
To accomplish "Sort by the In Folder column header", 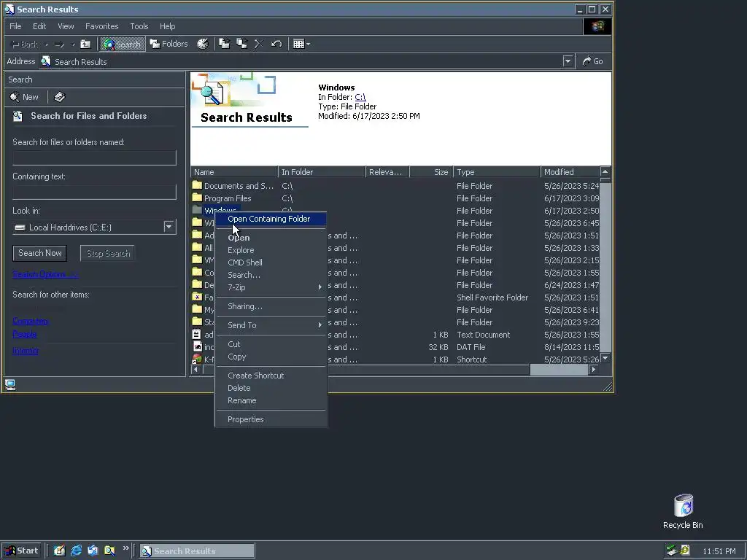I will pos(322,172).
